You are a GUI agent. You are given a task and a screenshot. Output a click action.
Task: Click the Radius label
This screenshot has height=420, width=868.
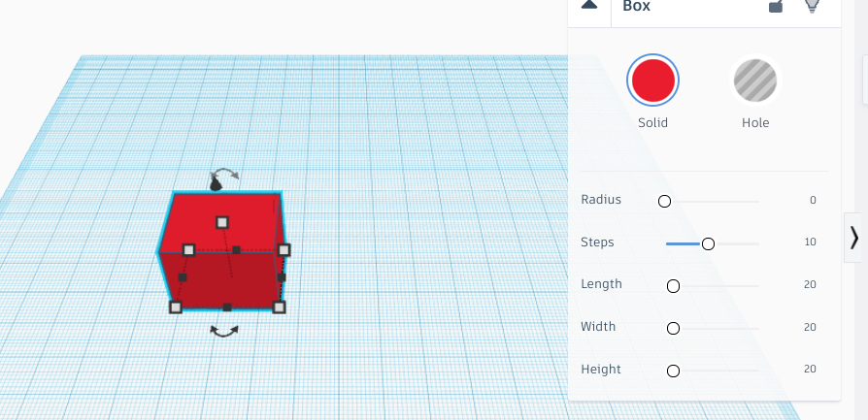click(601, 200)
